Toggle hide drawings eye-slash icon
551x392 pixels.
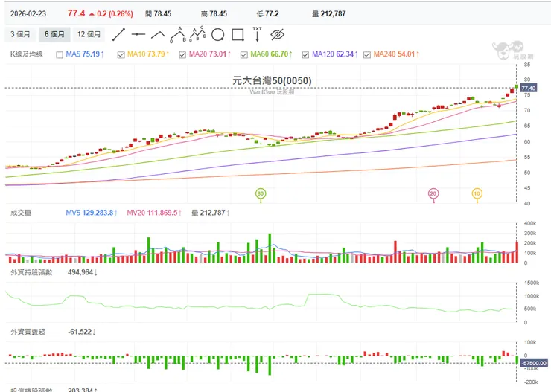coord(277,35)
